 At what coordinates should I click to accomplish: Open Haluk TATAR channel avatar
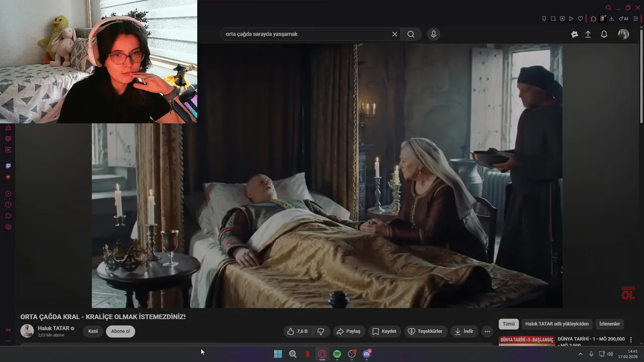point(27,331)
